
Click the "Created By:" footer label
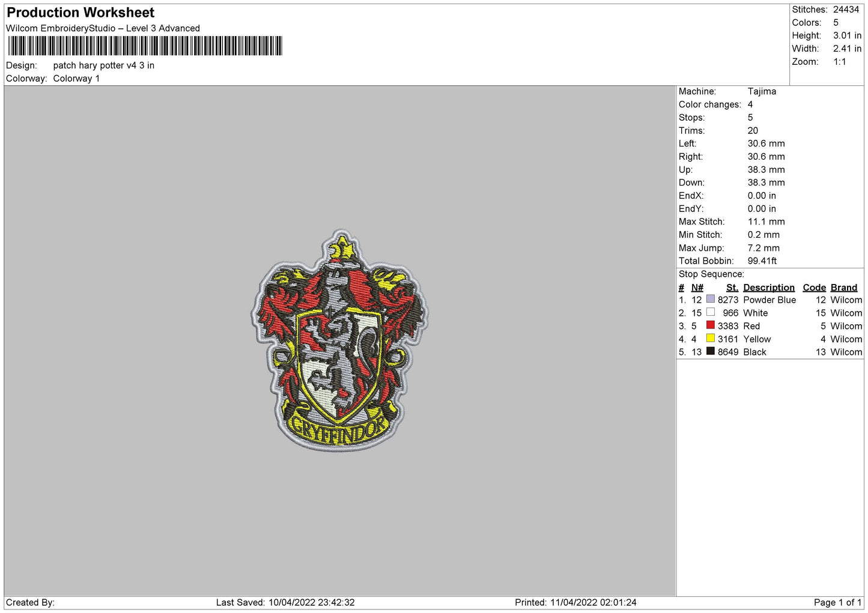tap(30, 603)
